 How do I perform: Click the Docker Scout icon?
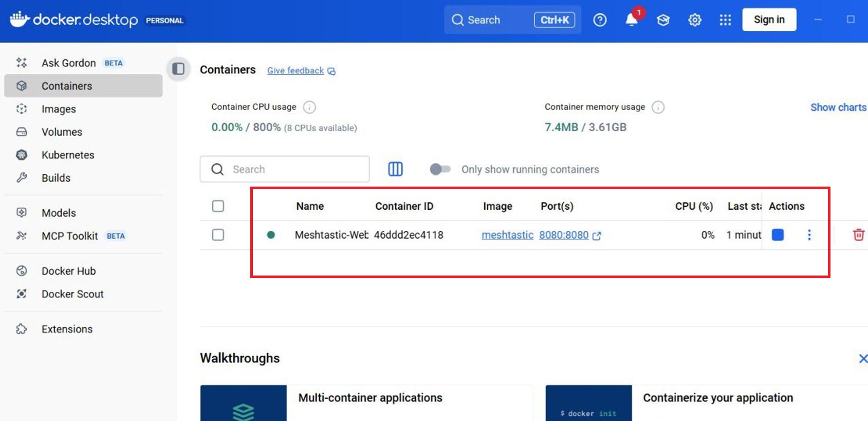coord(22,294)
